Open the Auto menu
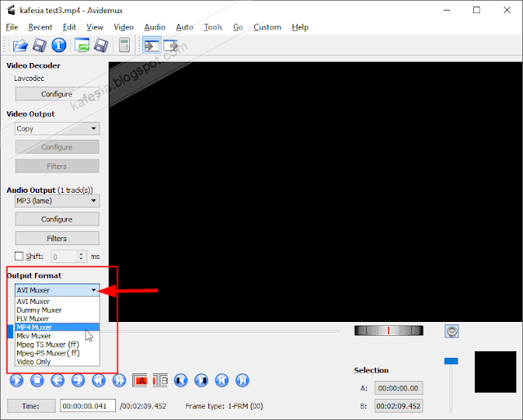523x420 pixels. pyautogui.click(x=185, y=27)
